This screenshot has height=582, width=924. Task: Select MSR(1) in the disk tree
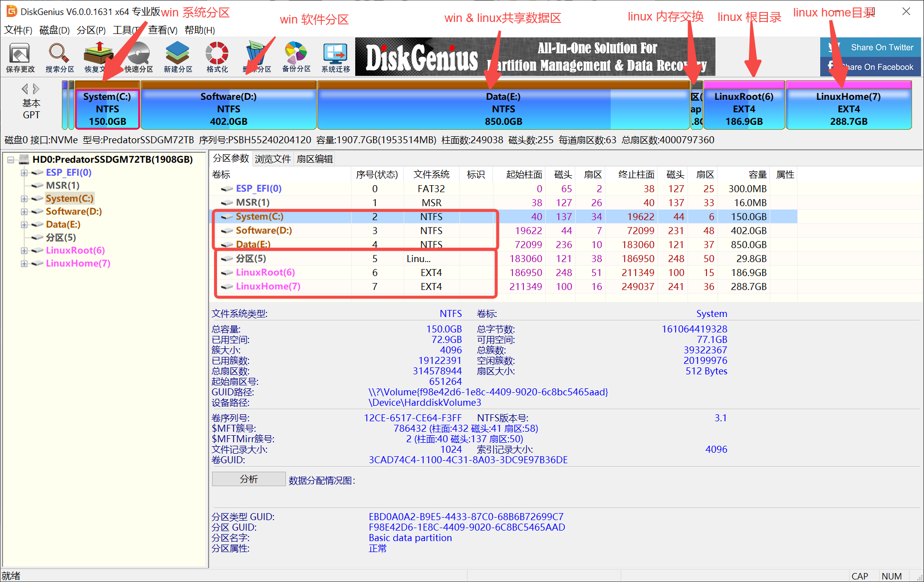coord(62,185)
